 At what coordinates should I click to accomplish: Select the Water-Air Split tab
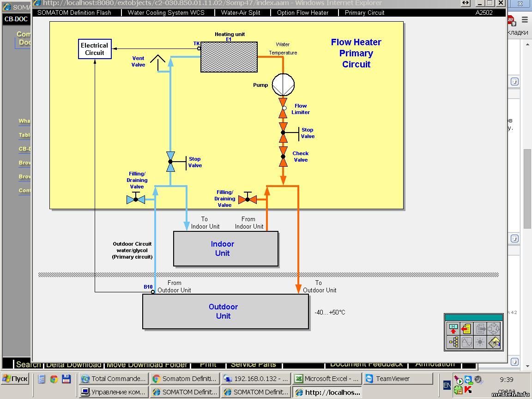pyautogui.click(x=241, y=12)
